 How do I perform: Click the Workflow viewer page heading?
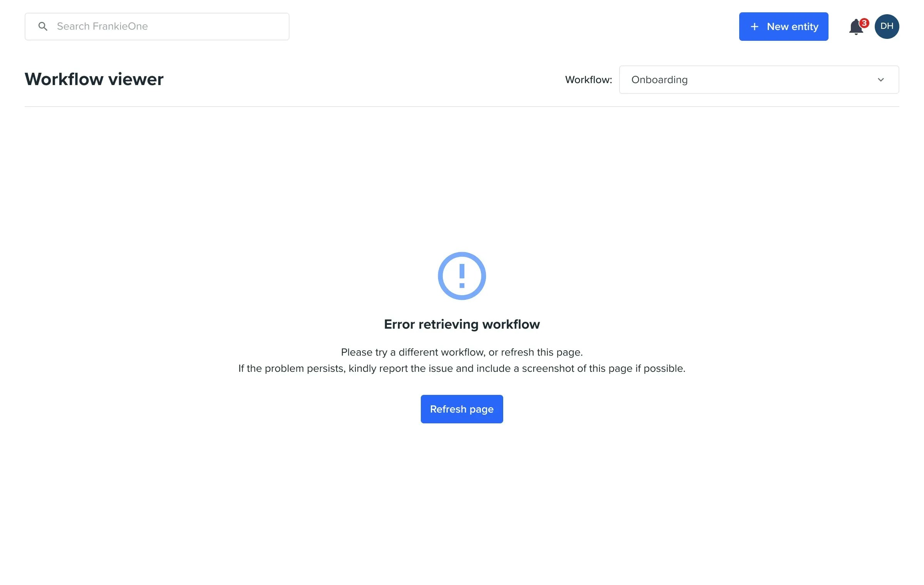tap(94, 79)
